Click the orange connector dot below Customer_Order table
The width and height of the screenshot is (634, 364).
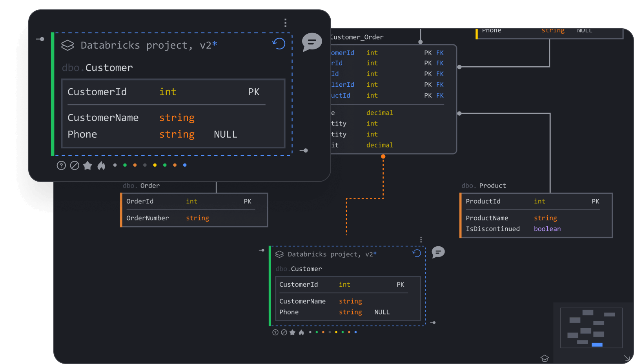pos(383,157)
